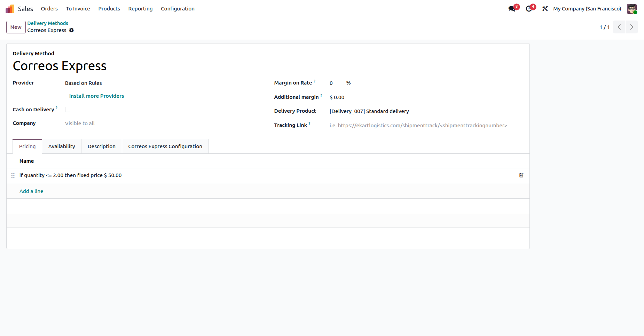644x336 pixels.
Task: Click the Name column header
Action: click(27, 161)
